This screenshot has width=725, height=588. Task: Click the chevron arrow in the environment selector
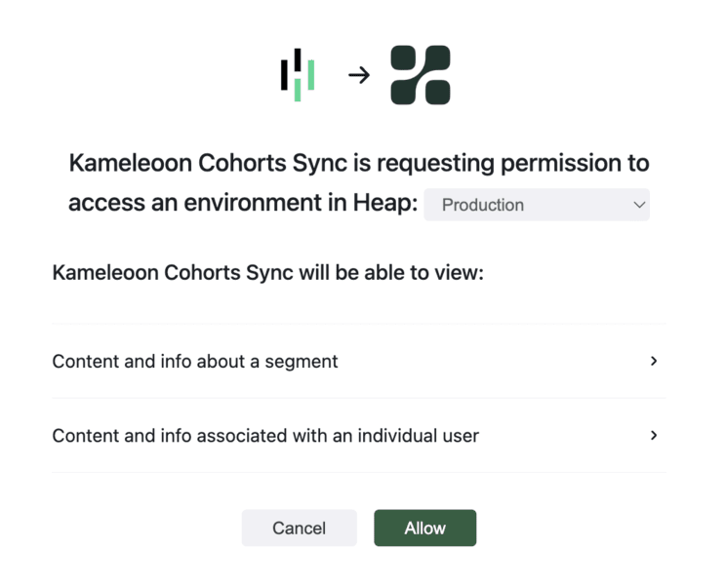(x=639, y=205)
